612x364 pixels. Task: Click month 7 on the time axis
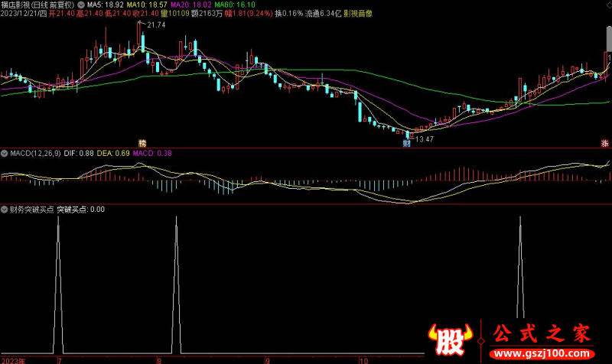coord(60,360)
